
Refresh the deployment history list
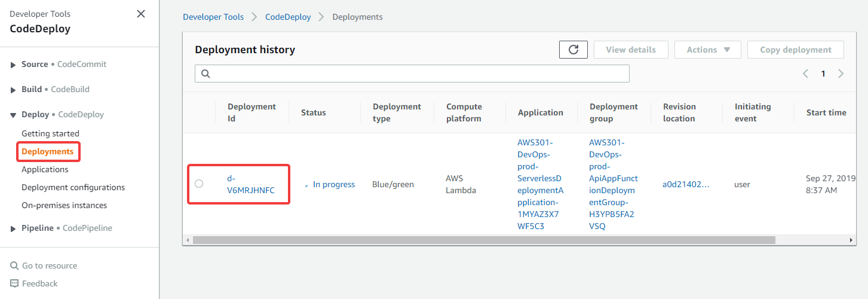coord(573,50)
